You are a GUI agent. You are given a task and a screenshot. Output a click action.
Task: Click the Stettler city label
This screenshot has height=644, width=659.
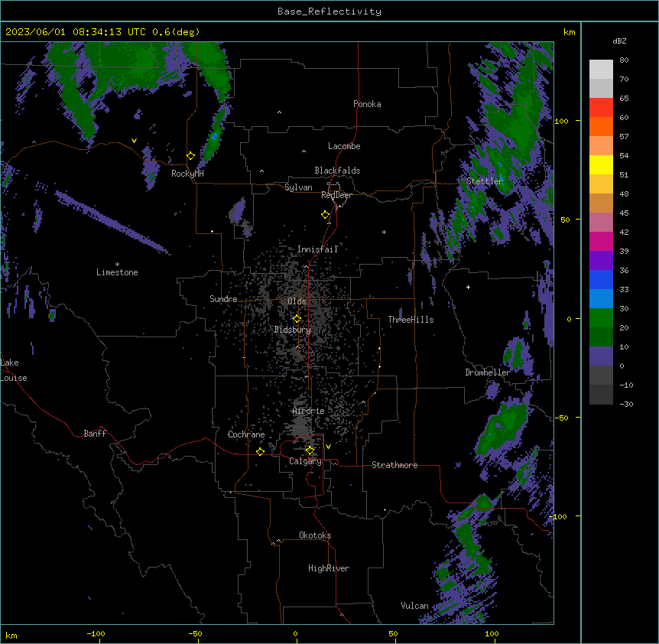tap(485, 181)
